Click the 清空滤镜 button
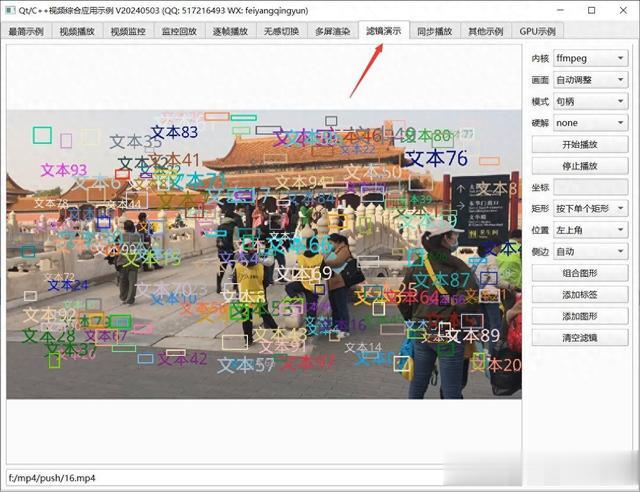The height and width of the screenshot is (492, 640). tap(580, 338)
